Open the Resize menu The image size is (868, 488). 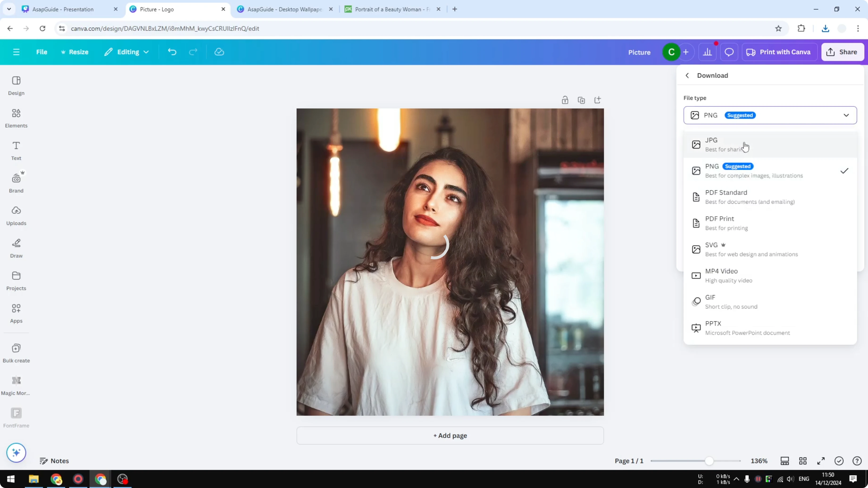tap(75, 52)
